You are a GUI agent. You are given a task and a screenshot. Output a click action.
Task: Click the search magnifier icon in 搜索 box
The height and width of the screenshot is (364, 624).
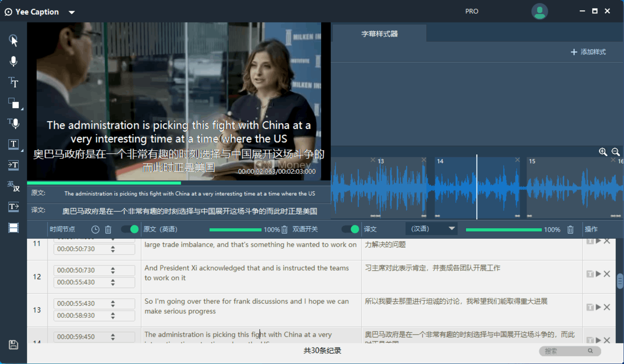tap(590, 351)
